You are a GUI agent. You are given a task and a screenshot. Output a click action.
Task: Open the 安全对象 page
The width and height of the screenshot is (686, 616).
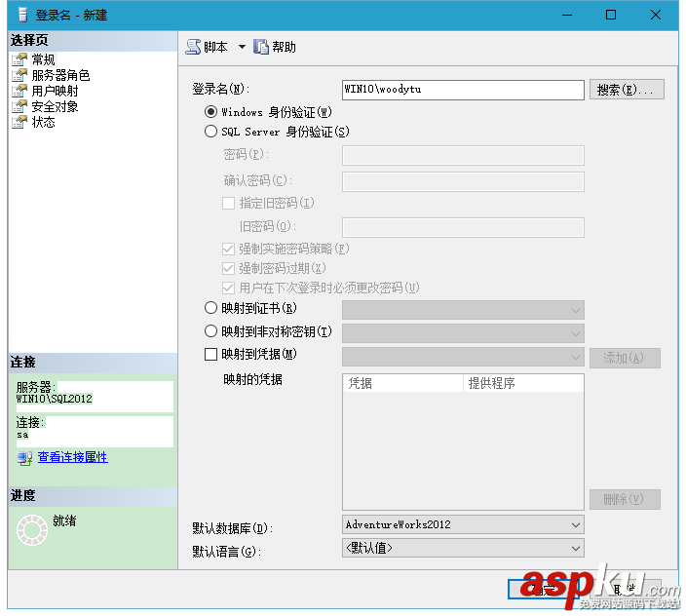click(x=56, y=106)
